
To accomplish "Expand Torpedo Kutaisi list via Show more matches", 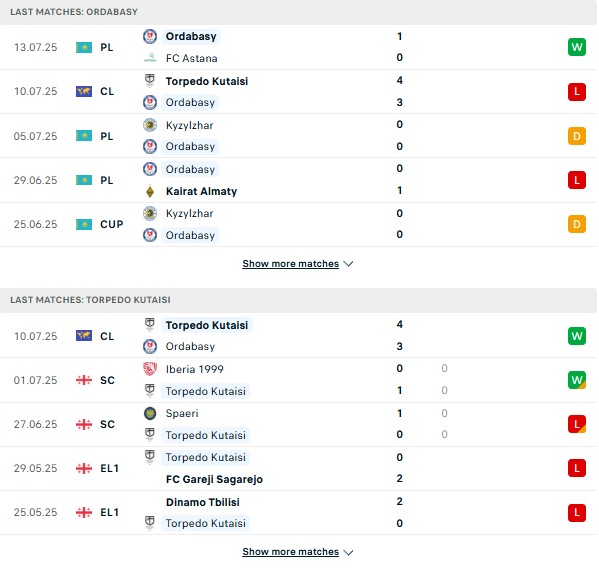I will [290, 552].
